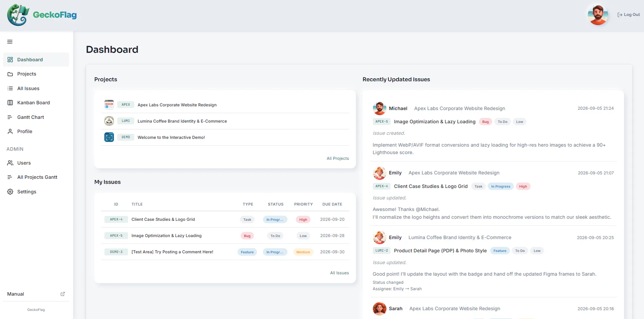Click the All Projects Gantt icon
The image size is (644, 319).
(x=10, y=177)
